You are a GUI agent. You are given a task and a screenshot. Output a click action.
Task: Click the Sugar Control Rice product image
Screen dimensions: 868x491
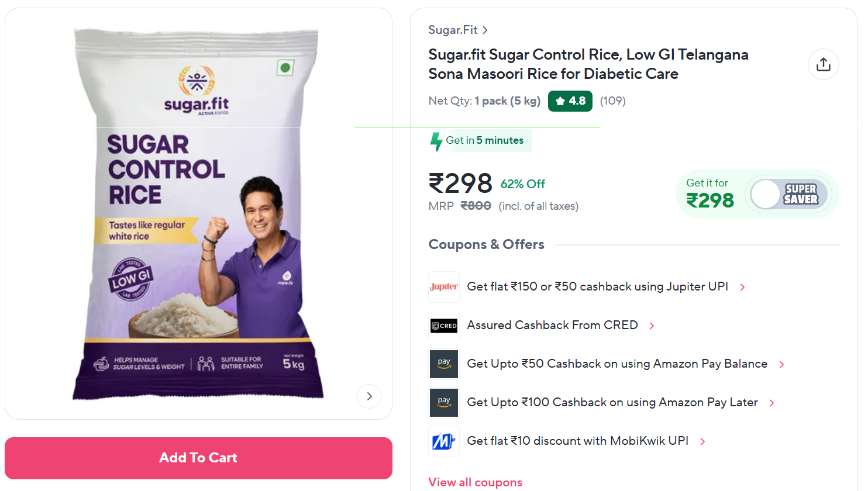point(198,213)
